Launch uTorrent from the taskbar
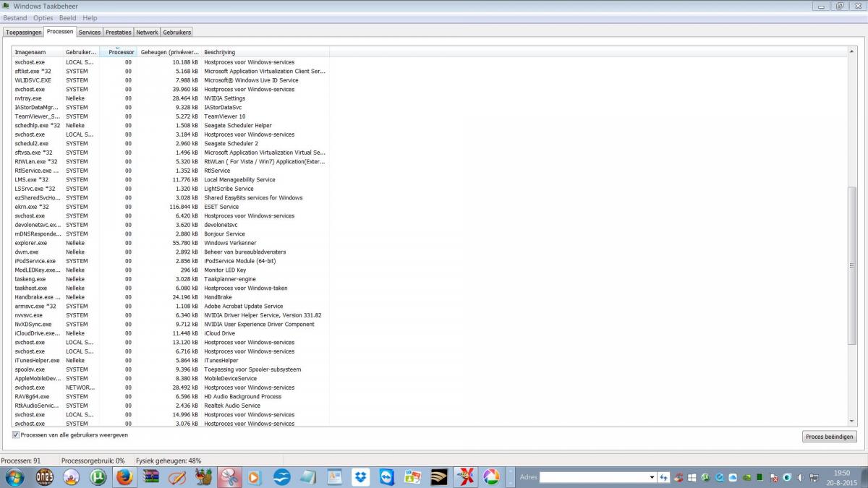This screenshot has width=868, height=488. [97, 477]
